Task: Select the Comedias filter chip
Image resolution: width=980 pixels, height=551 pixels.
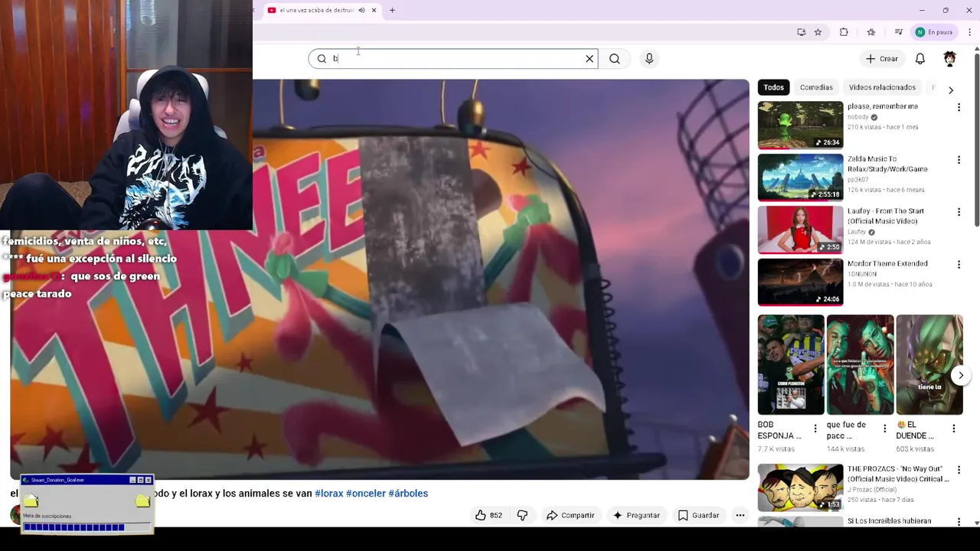Action: pos(816,87)
